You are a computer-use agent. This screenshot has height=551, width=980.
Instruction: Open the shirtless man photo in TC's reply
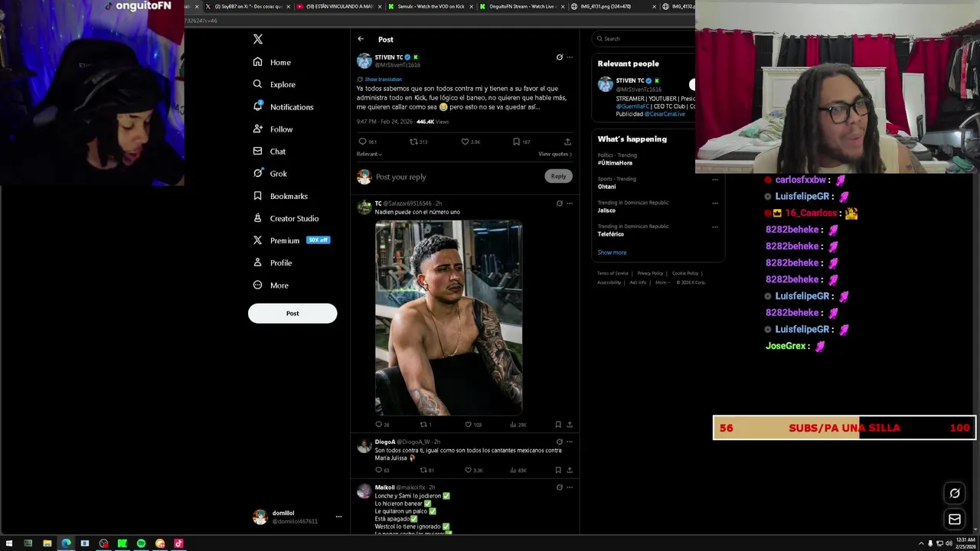(x=449, y=318)
